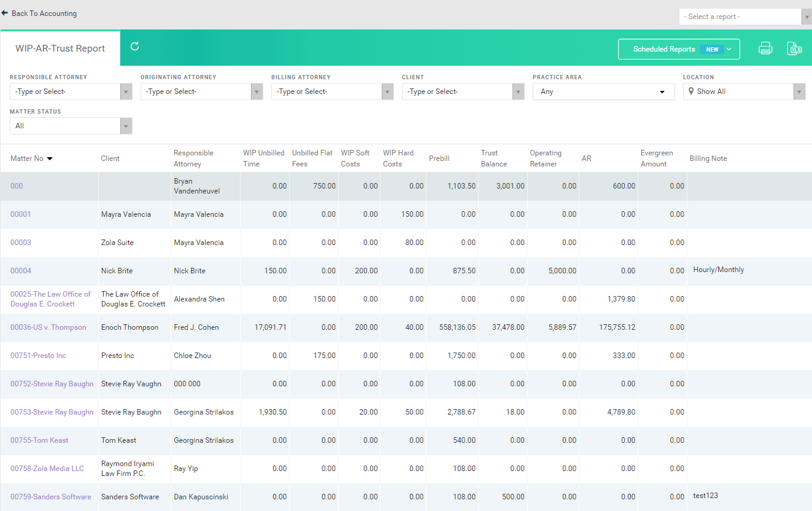Click the location pin icon
Image resolution: width=812 pixels, height=511 pixels.
coord(691,92)
